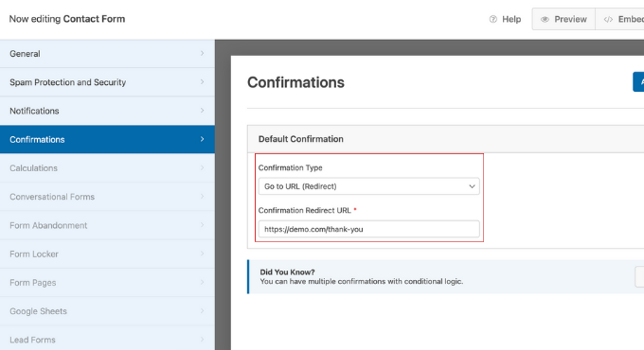This screenshot has height=350, width=644.
Task: Open the Form Abandonment section
Action: 107,225
